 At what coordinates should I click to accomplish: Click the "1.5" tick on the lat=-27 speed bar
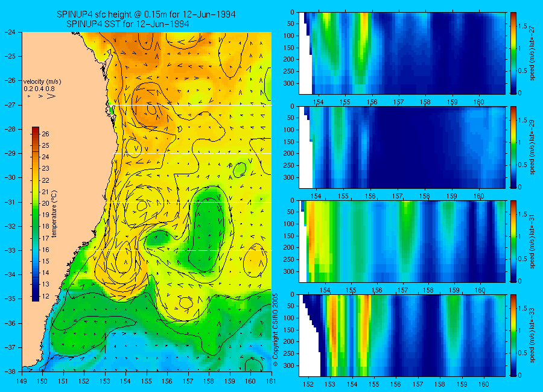[522, 27]
